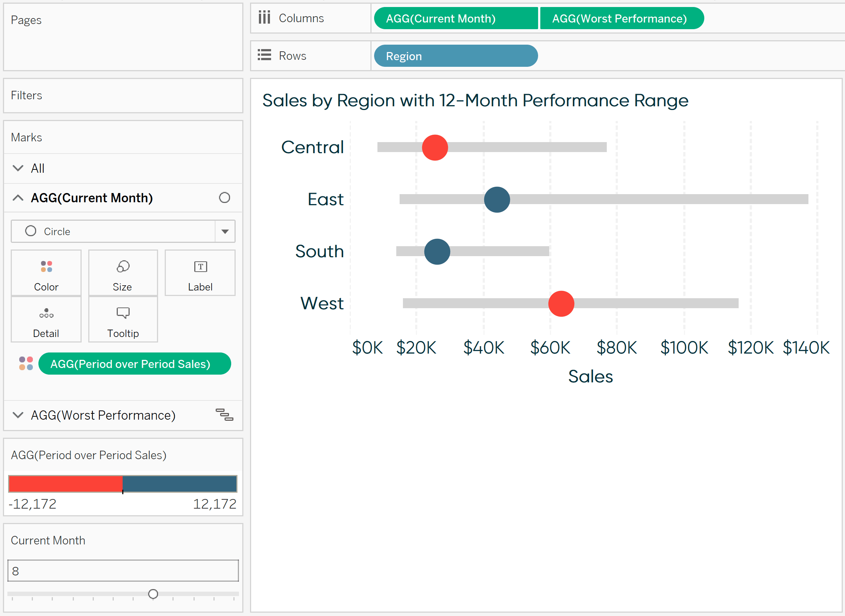Click the $100K axis tick label
This screenshot has width=845, height=616.
click(684, 348)
